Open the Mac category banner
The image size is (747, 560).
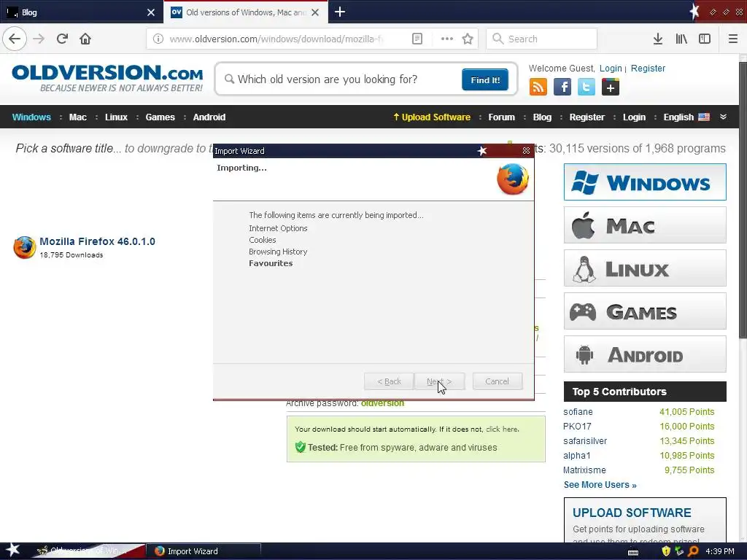pyautogui.click(x=645, y=225)
